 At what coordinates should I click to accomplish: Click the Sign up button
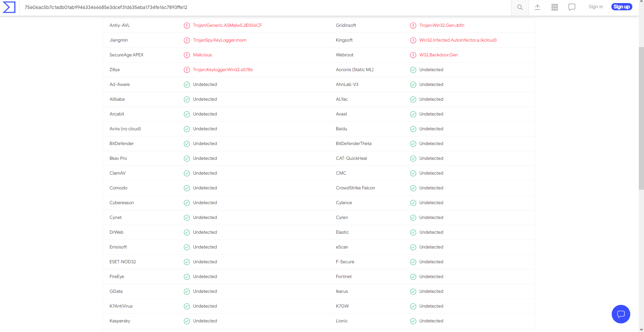pos(622,7)
